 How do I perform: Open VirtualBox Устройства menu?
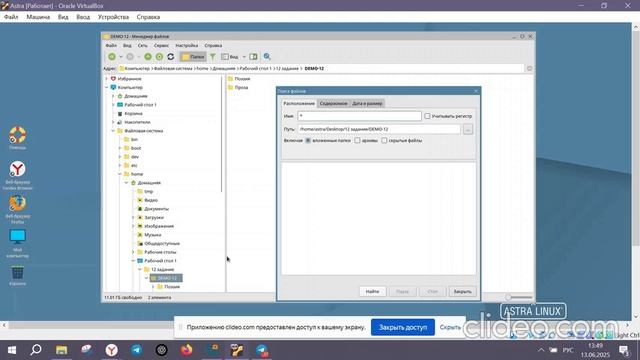(x=113, y=17)
